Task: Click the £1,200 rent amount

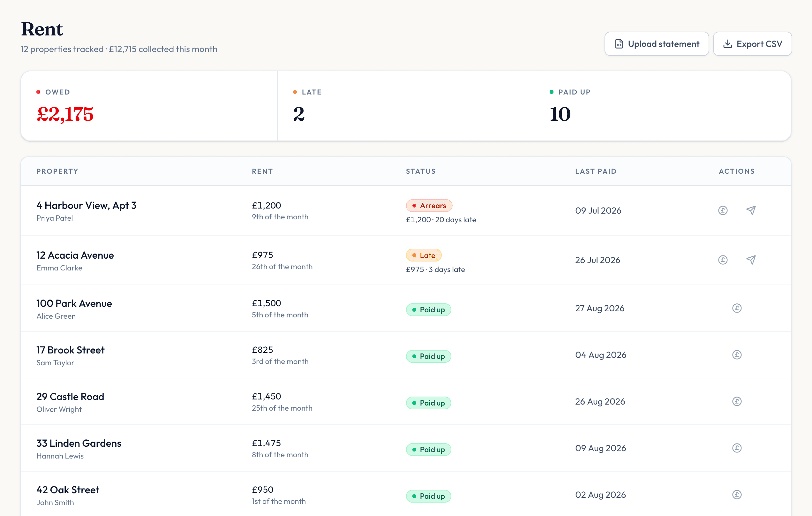Action: [267, 205]
